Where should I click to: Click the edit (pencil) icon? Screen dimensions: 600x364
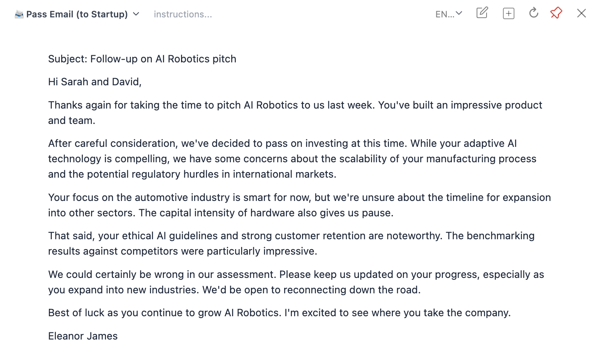482,13
